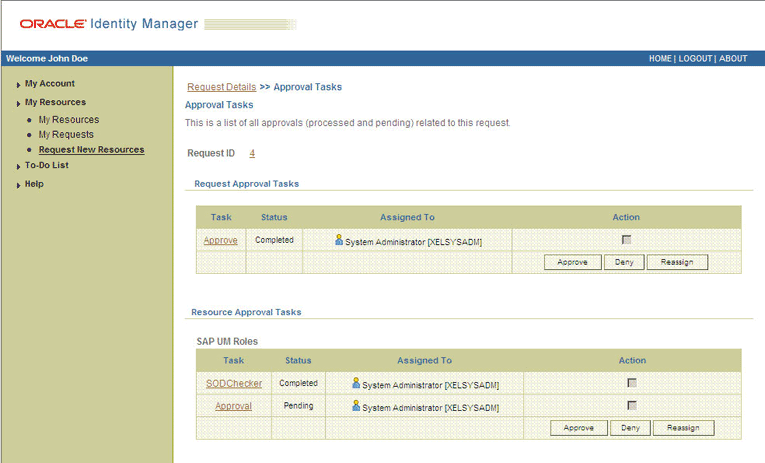The image size is (765, 463).
Task: Click Deny button under SAP UM Roles
Action: [630, 428]
